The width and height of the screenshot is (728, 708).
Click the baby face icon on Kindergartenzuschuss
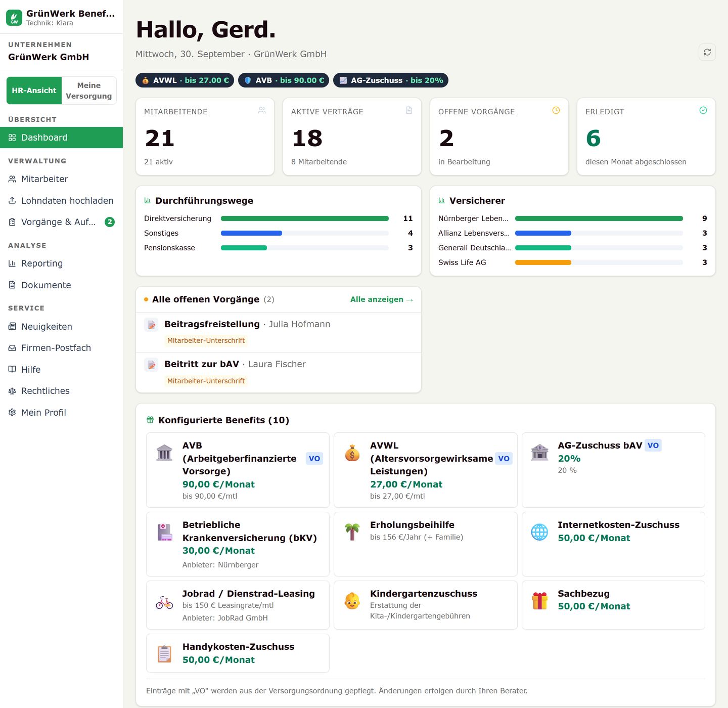[x=352, y=601]
